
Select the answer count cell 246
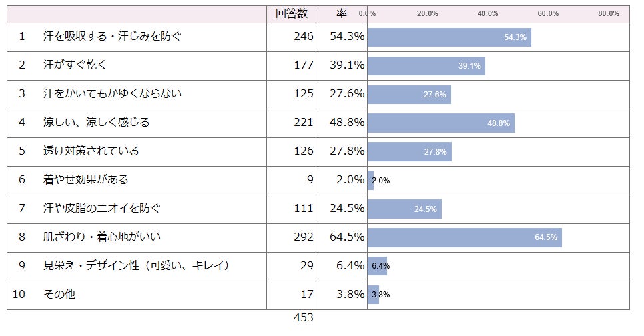(x=304, y=37)
